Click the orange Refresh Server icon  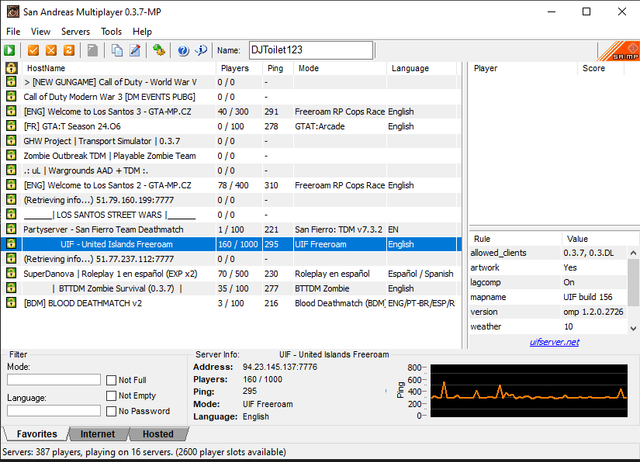(69, 50)
